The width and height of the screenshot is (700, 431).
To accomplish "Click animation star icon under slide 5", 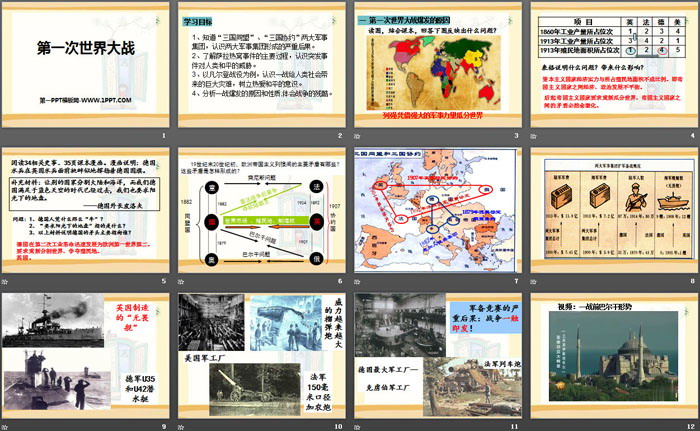I will point(4,281).
